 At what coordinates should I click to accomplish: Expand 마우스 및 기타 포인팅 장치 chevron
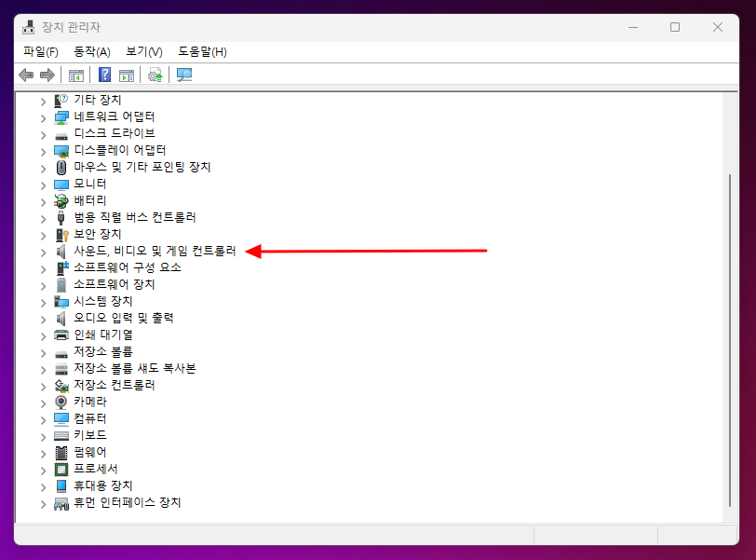point(44,169)
